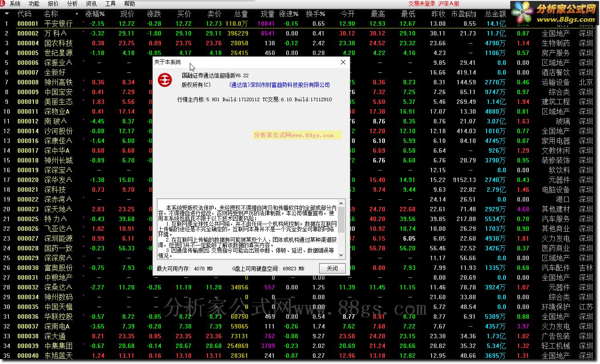This screenshot has height=364, width=600.
Task: Click the 生物制药 industry cell for 国农科技
Action: pos(556,43)
